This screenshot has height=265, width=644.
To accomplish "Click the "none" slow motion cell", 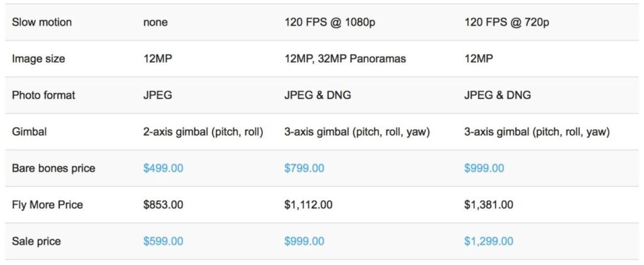I will coord(155,22).
